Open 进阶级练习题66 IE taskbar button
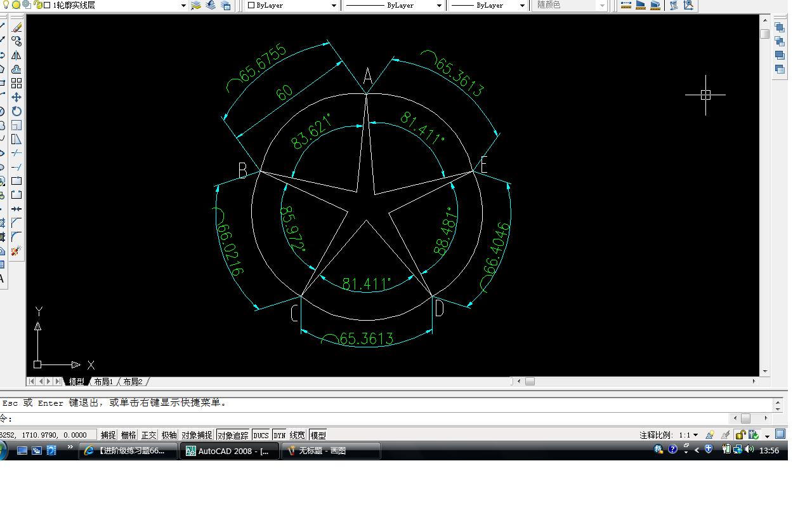This screenshot has width=812, height=508. 128,450
